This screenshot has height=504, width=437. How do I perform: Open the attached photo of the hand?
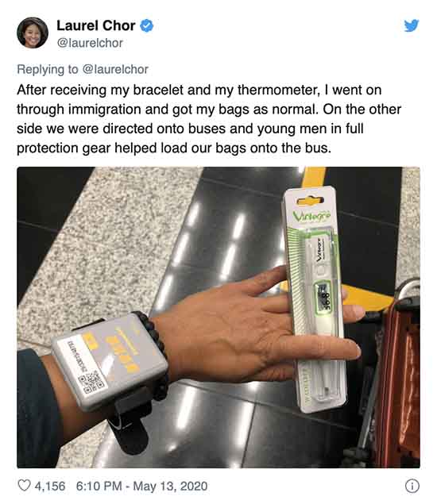[218, 317]
